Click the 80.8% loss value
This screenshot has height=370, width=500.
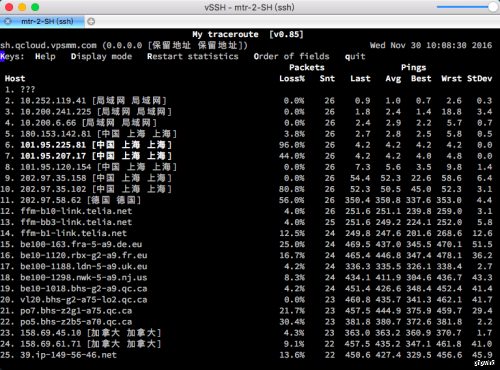(x=292, y=189)
